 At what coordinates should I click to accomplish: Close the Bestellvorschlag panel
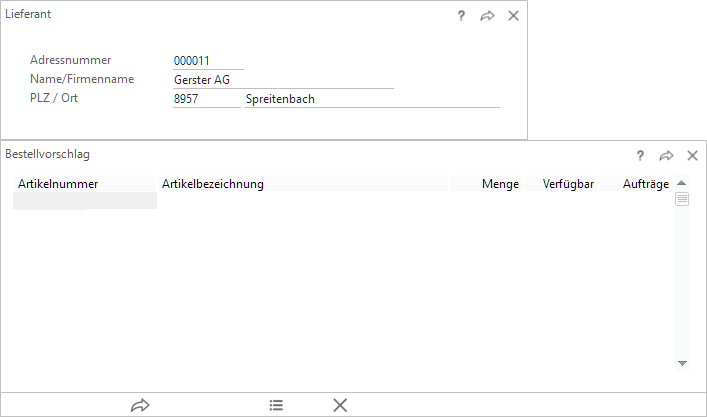click(x=692, y=156)
